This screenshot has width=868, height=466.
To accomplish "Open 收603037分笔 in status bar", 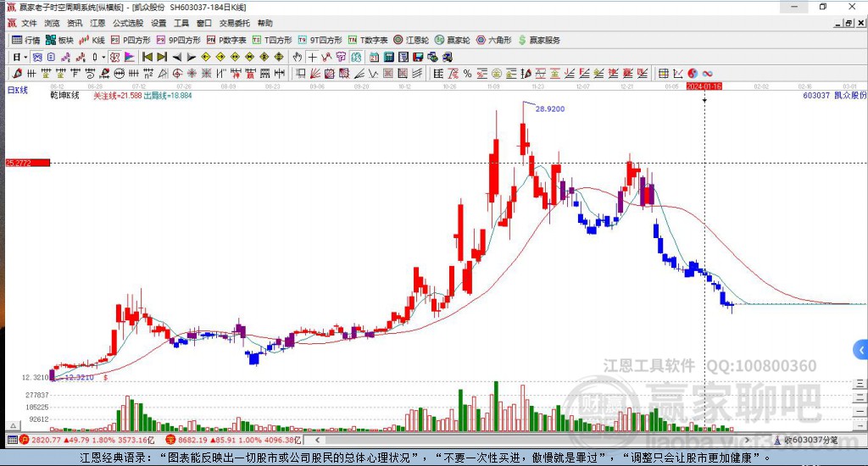I will pos(806,440).
